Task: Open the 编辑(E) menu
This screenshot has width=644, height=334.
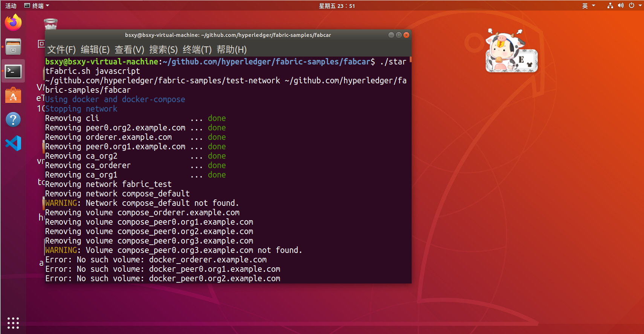Action: tap(95, 50)
